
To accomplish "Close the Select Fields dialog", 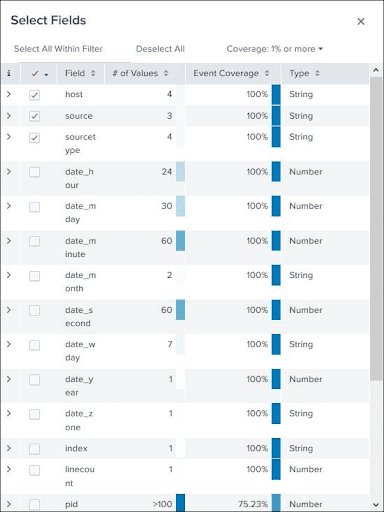I will pos(361,21).
